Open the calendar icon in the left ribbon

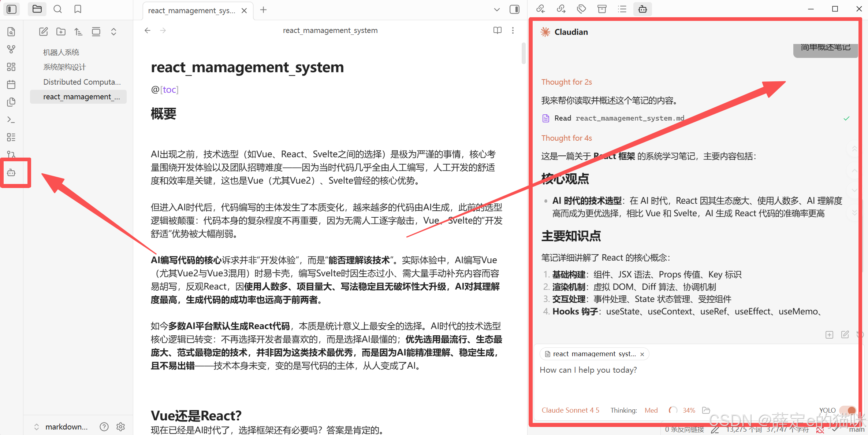pos(11,84)
